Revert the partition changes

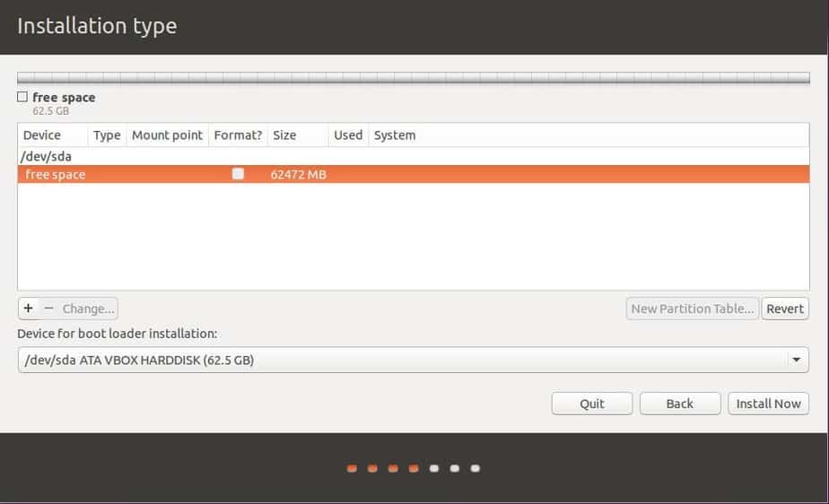785,308
